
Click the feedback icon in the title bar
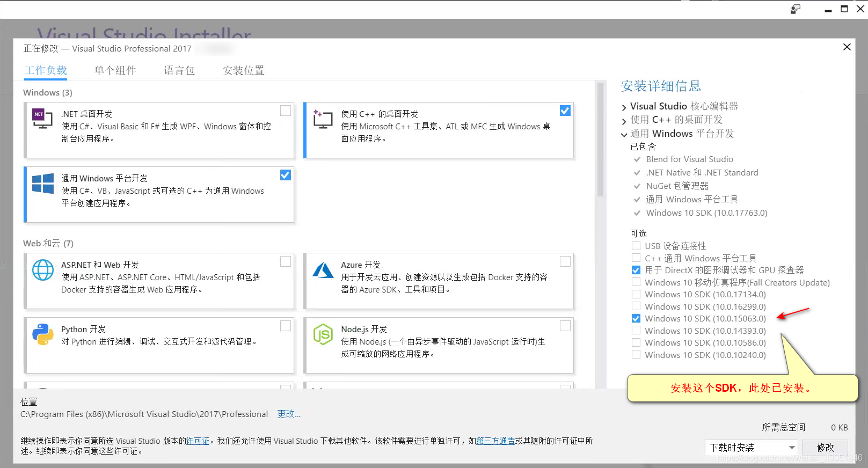click(x=796, y=9)
